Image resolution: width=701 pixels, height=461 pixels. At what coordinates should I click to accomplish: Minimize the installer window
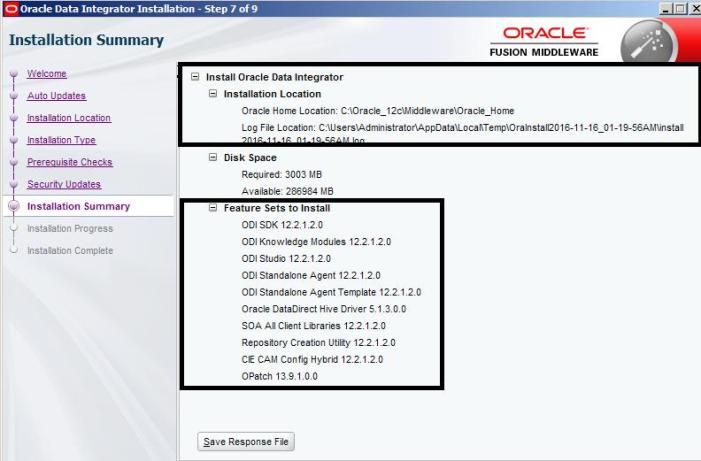coord(666,8)
